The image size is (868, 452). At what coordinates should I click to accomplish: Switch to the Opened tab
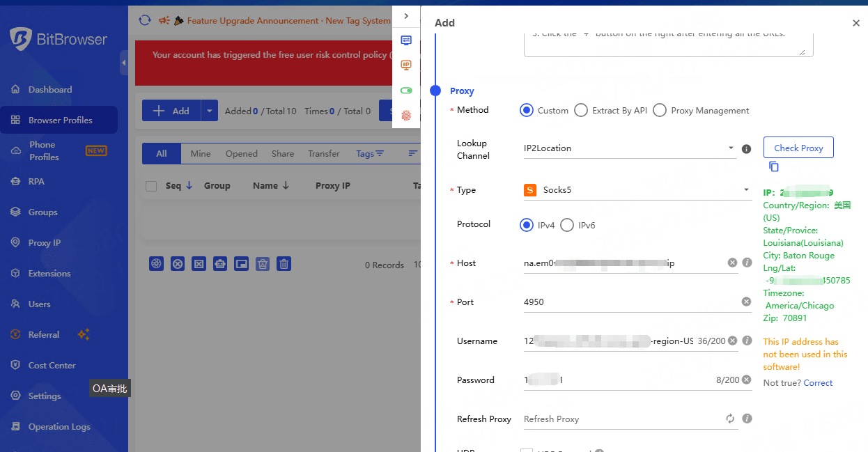[x=241, y=153]
